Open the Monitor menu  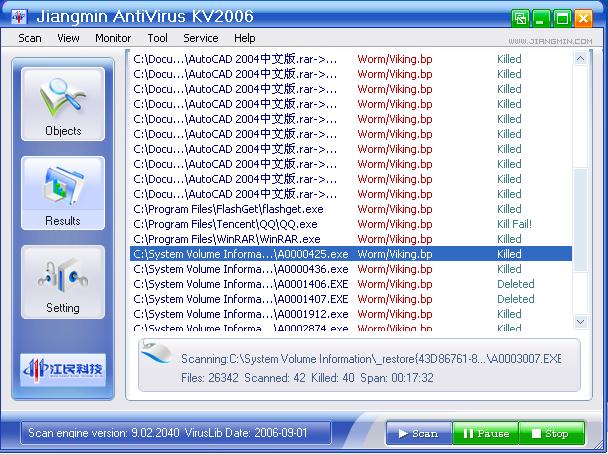click(113, 38)
